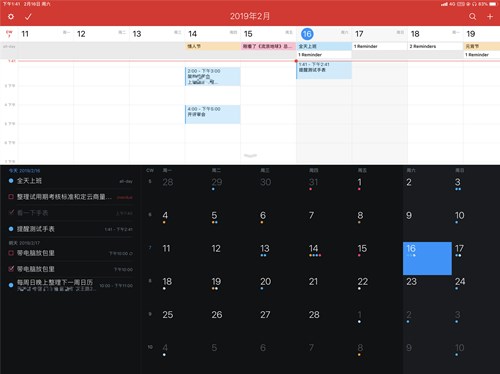Tap the repeat icon on unchecked 带电脑放包里 reminder
Viewport: 500px width, 374px height.
tap(131, 254)
